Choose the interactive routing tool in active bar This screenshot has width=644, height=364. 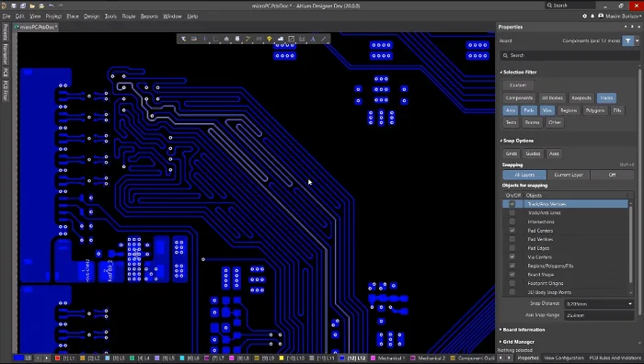[x=248, y=39]
